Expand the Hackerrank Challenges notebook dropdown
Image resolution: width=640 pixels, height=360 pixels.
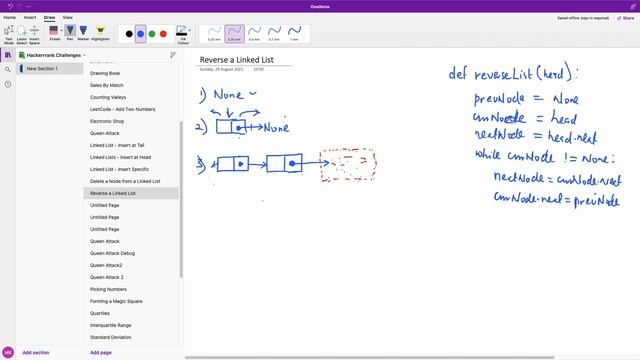click(84, 55)
